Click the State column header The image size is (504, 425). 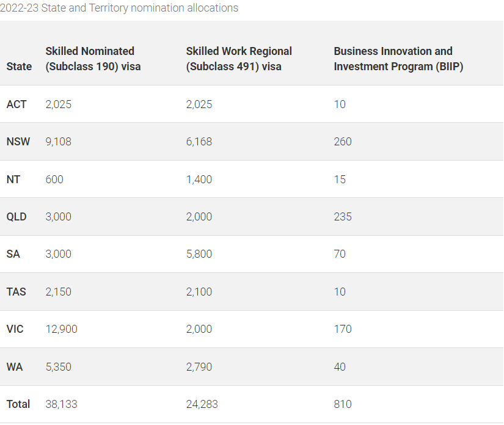click(19, 67)
